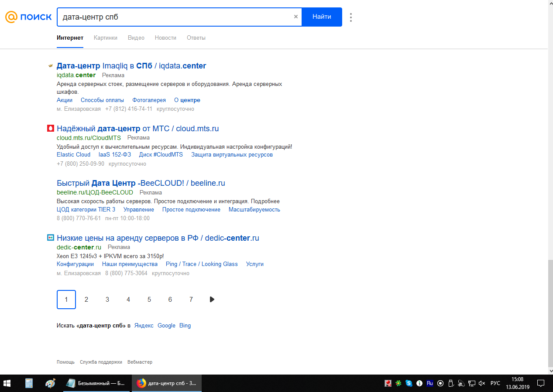The image size is (553, 392).
Task: Open the Быстрый Дата Центр BeeCLOUD result
Action: click(141, 183)
